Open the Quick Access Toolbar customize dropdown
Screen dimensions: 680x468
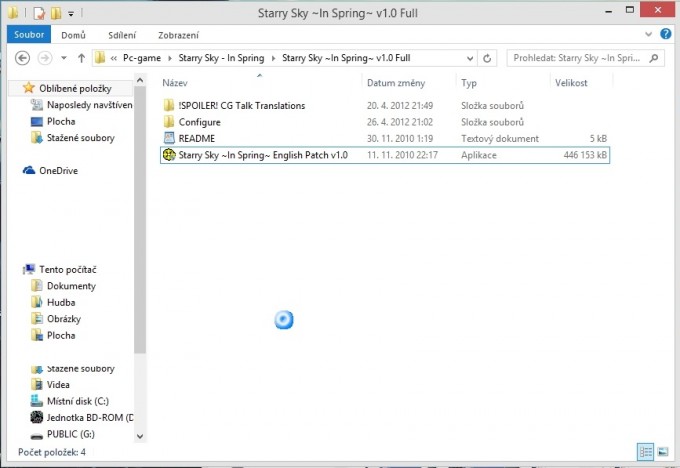coord(71,14)
